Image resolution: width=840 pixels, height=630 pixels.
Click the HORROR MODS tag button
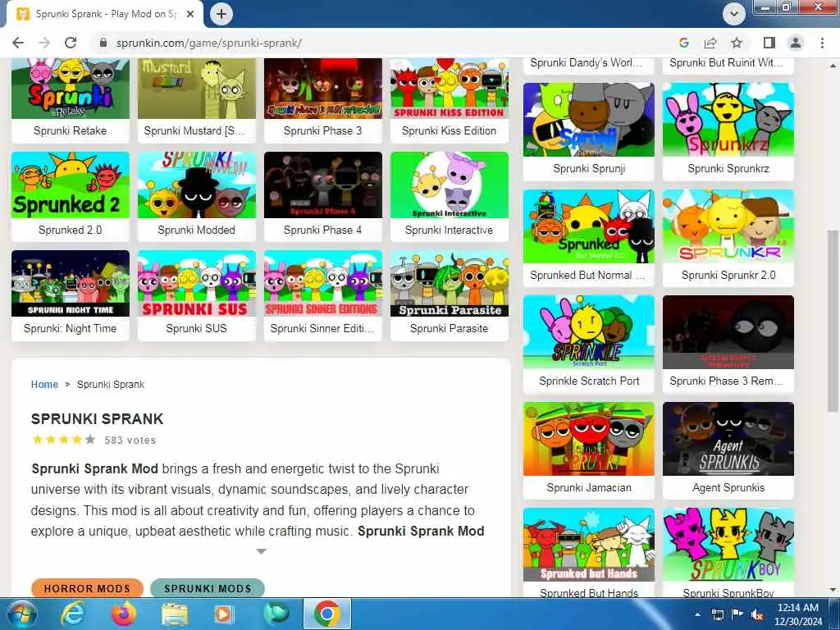tap(87, 588)
